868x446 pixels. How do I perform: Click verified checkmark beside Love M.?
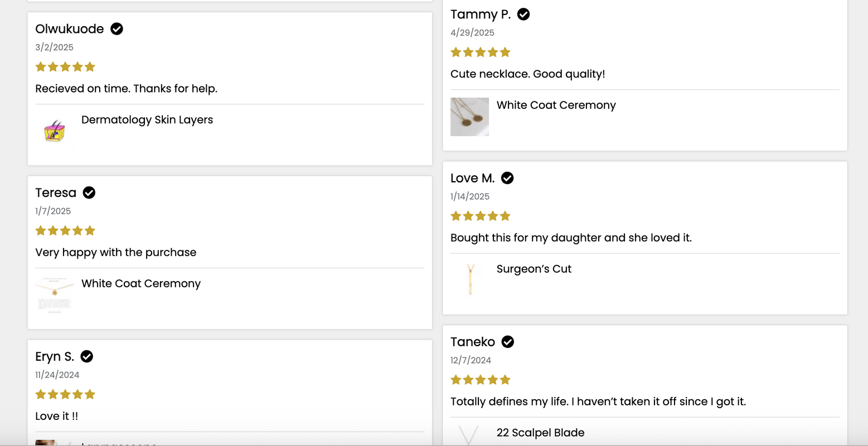[507, 178]
